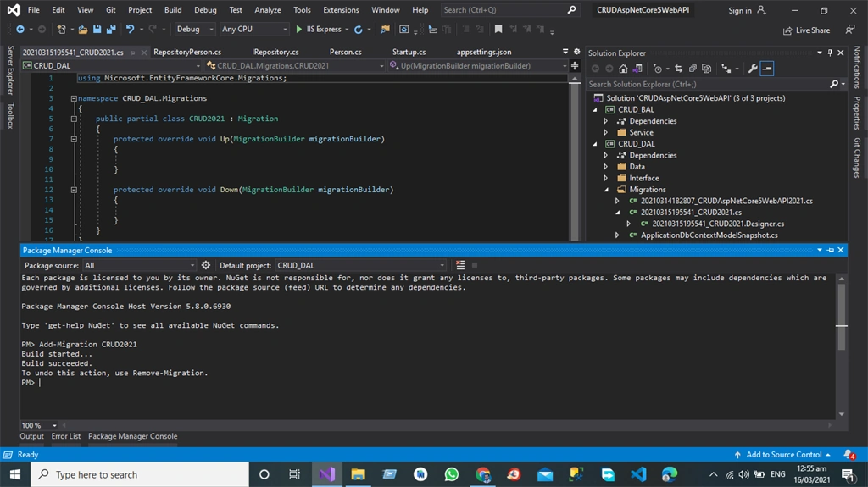The width and height of the screenshot is (868, 487).
Task: Click the Search Solution Explorer field
Action: 709,84
